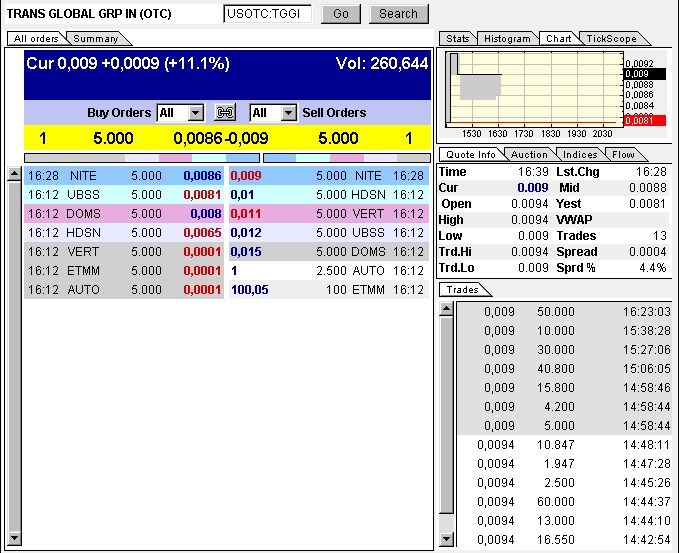Click the trade at 16:23:03
This screenshot has height=553, width=679.
pos(565,312)
